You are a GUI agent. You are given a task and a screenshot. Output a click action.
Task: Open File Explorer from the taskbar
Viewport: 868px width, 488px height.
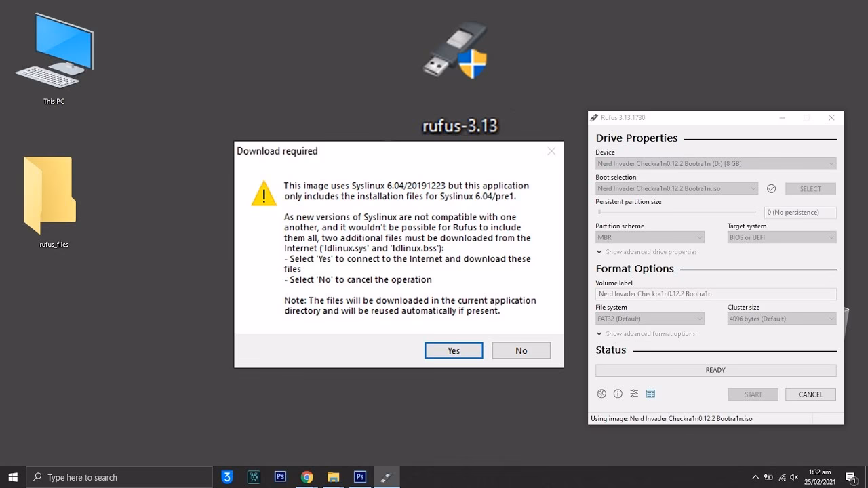pos(333,477)
